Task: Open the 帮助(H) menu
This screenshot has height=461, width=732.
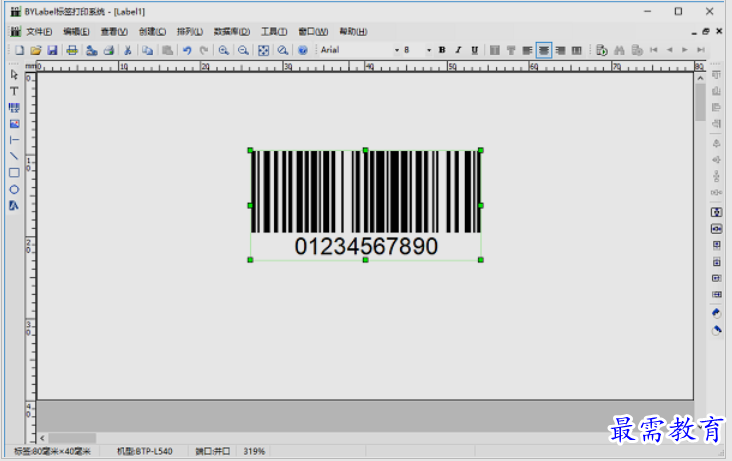Action: (353, 32)
